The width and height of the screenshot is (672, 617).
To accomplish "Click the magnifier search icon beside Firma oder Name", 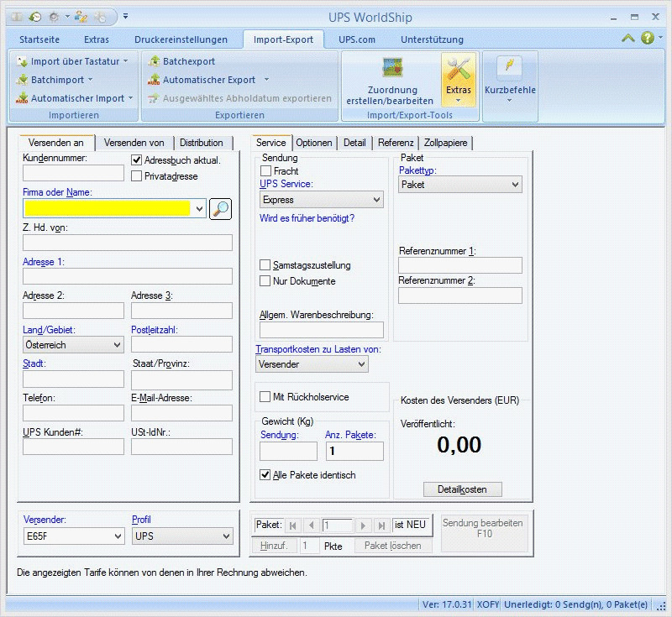I will coord(221,209).
